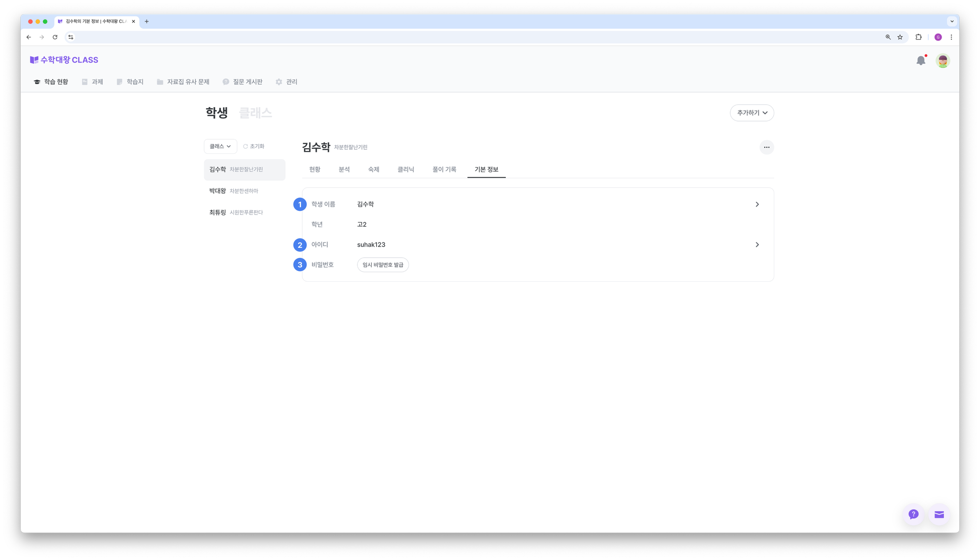Viewport: 980px width, 560px height.
Task: Click the 김수학 page heading
Action: tap(316, 147)
